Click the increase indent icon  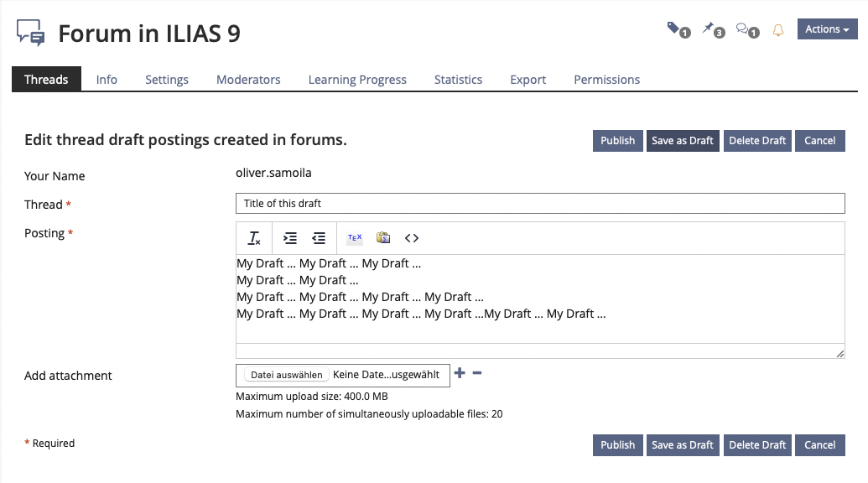(289, 238)
